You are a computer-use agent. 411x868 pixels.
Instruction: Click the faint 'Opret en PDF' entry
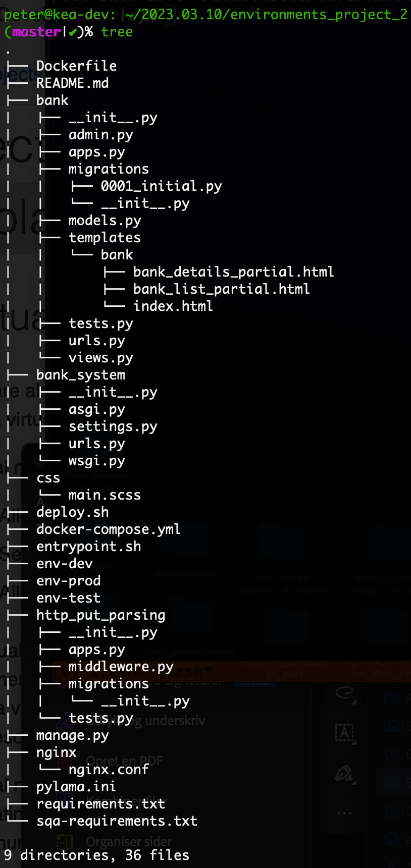point(124,761)
